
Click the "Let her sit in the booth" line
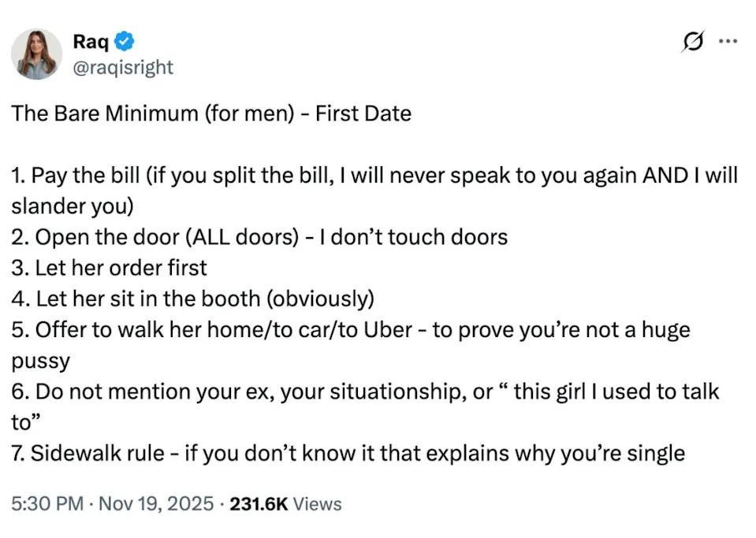[192, 299]
